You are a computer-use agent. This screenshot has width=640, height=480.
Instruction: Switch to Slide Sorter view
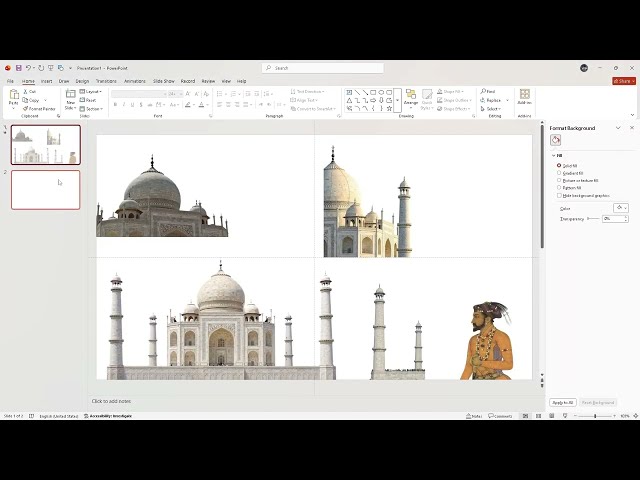(x=538, y=416)
